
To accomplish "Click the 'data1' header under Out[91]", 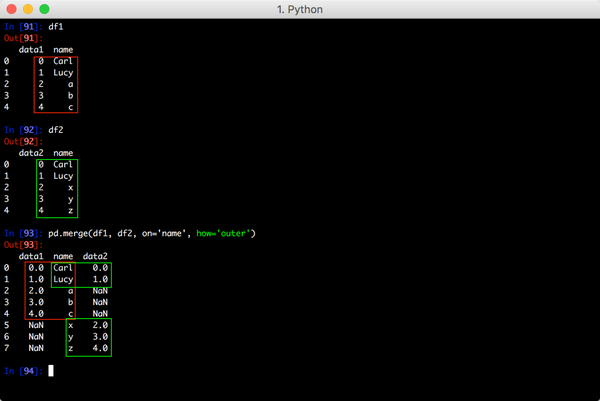I will 32,49.
